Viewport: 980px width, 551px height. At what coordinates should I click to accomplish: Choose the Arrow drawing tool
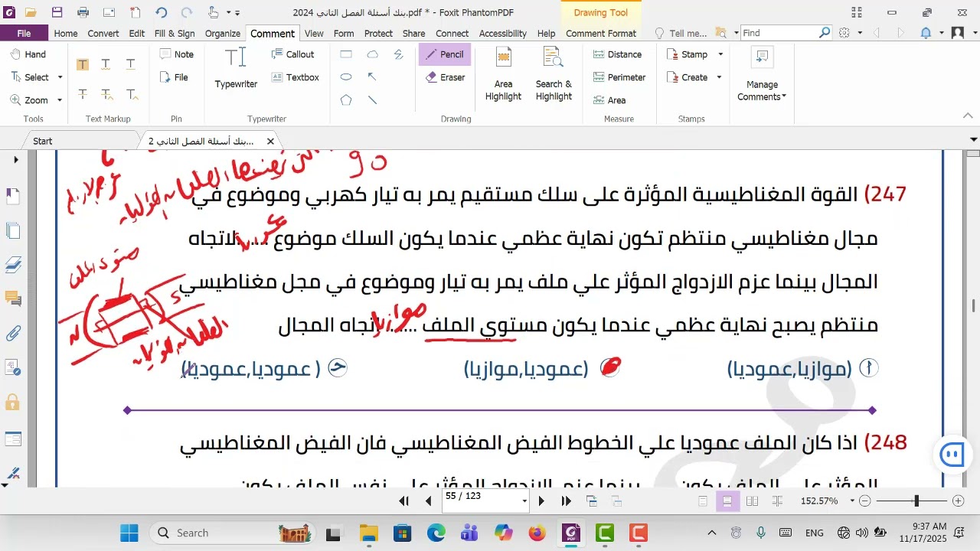click(x=373, y=77)
